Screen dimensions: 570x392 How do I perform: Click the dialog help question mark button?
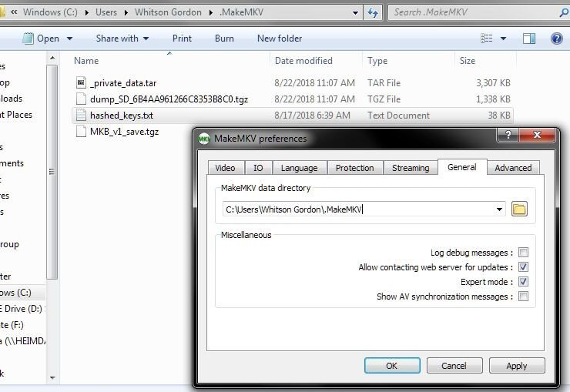click(x=508, y=135)
